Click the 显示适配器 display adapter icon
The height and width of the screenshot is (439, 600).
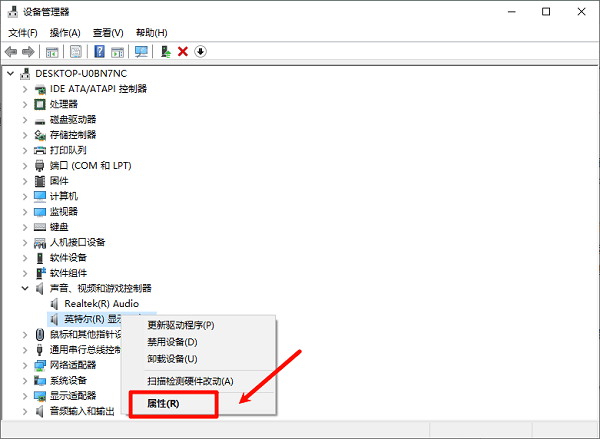[x=40, y=396]
